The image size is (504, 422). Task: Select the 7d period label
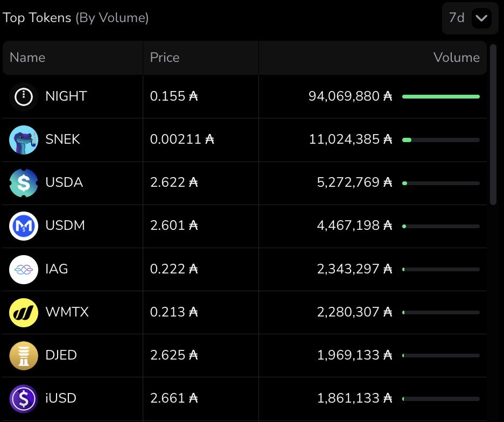coord(457,18)
